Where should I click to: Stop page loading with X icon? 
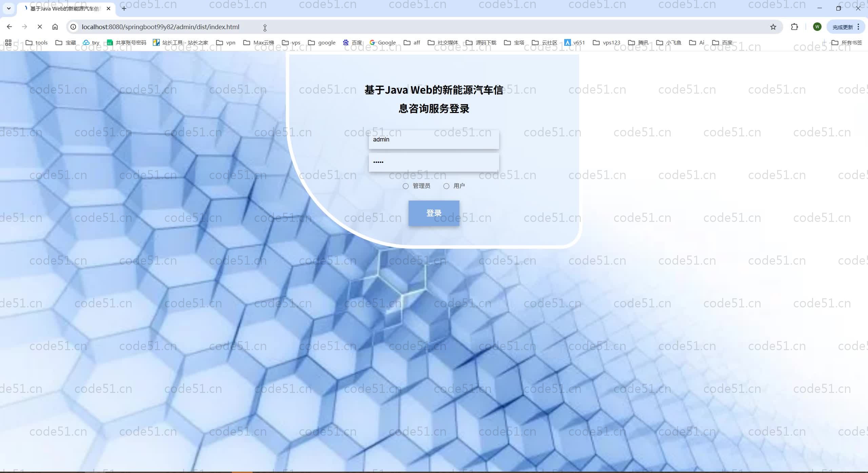(40, 27)
